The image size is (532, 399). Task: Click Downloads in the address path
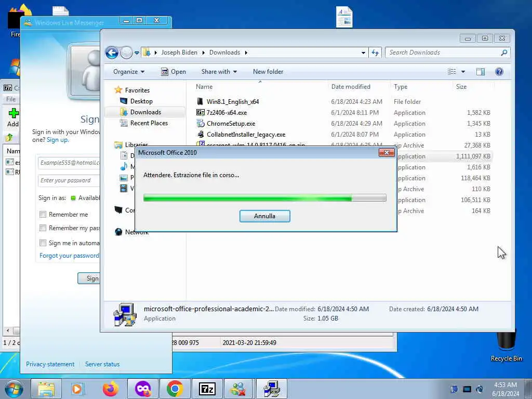[x=224, y=52]
